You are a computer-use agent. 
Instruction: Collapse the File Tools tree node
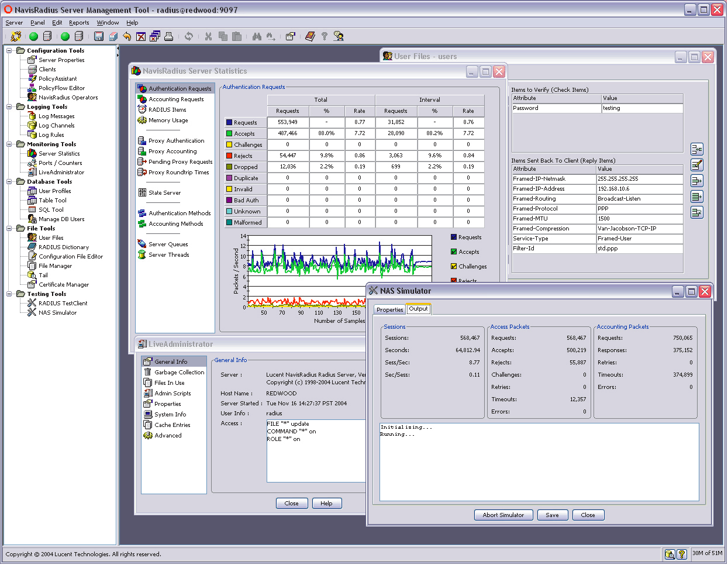point(9,229)
